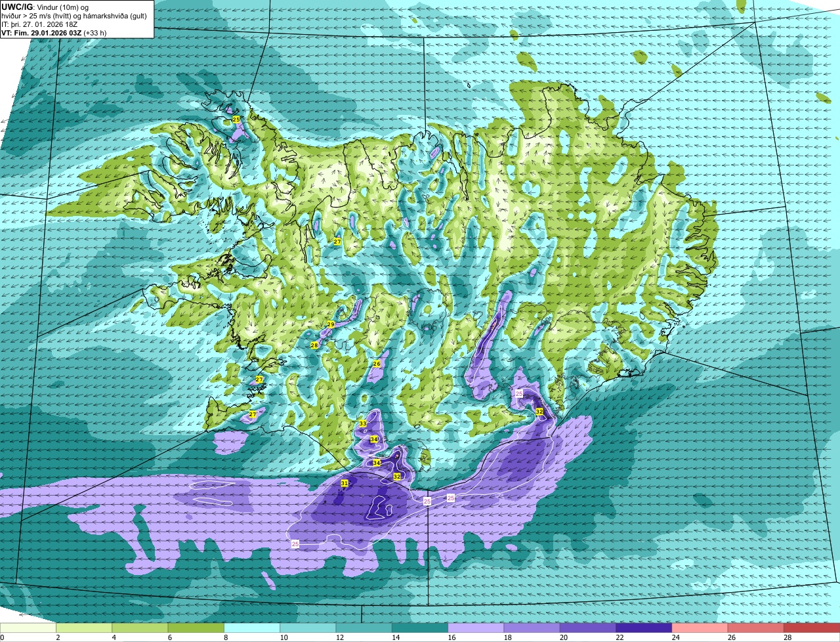Click the dark indigo 22–24 m/s legend swatch
840x642 pixels.
coord(644,628)
